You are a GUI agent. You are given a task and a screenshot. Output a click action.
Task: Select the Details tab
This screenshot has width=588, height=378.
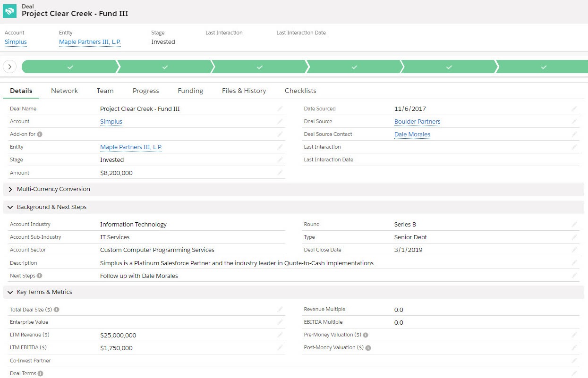(21, 91)
